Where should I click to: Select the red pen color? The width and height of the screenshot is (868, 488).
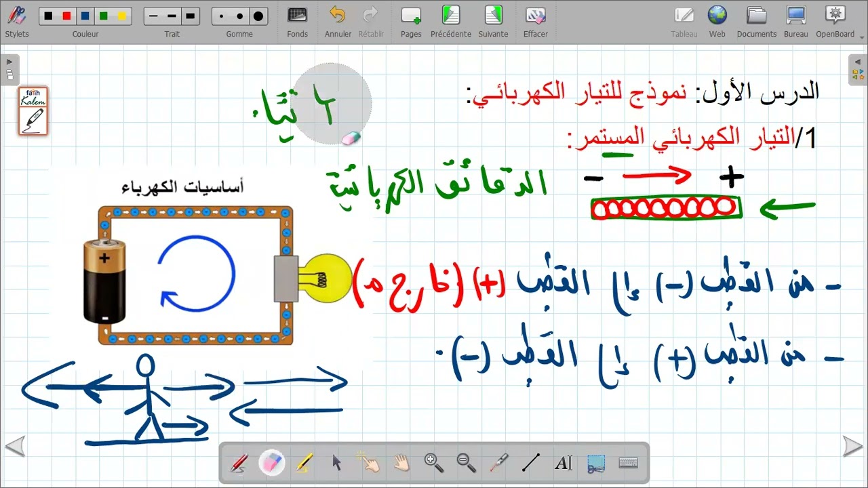66,16
